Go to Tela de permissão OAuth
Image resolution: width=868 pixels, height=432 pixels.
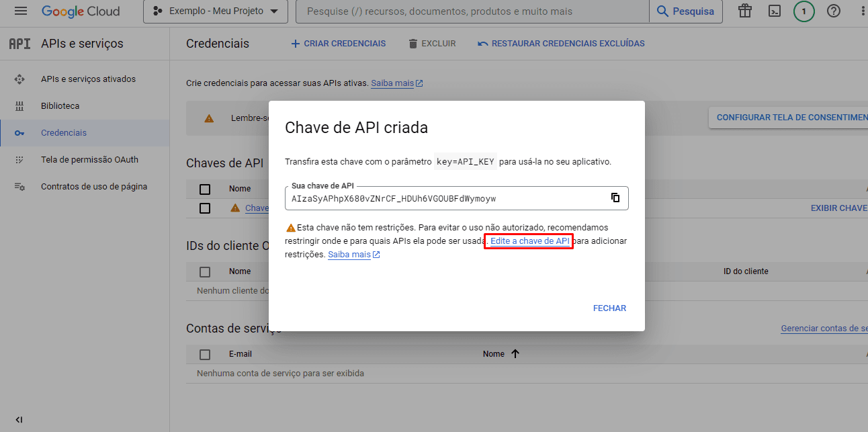coord(89,160)
